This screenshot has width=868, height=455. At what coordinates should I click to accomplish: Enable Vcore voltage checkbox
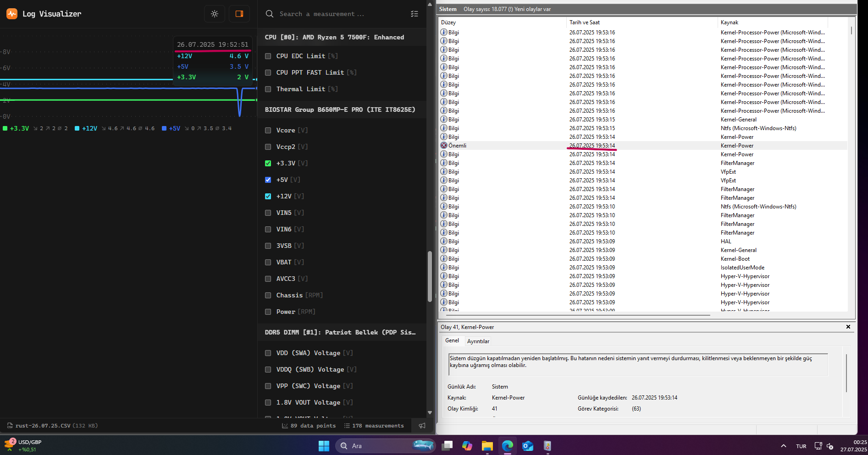coord(268,130)
